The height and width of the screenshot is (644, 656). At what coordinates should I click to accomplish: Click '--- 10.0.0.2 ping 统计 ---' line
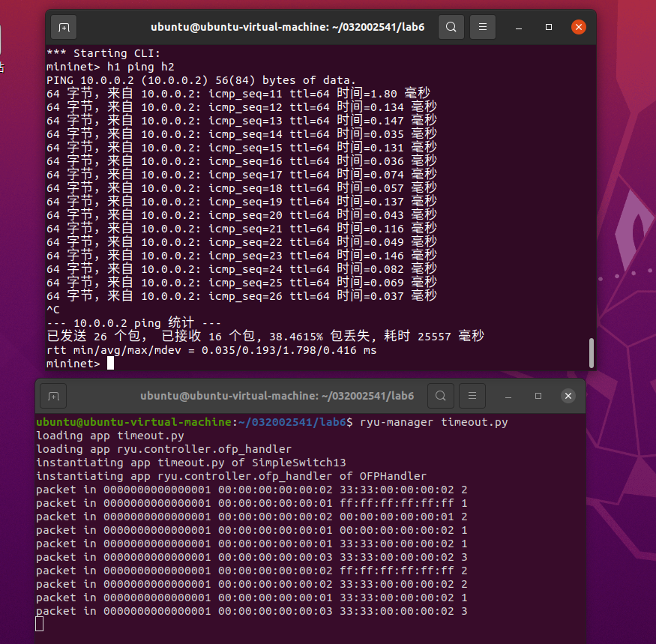(133, 323)
